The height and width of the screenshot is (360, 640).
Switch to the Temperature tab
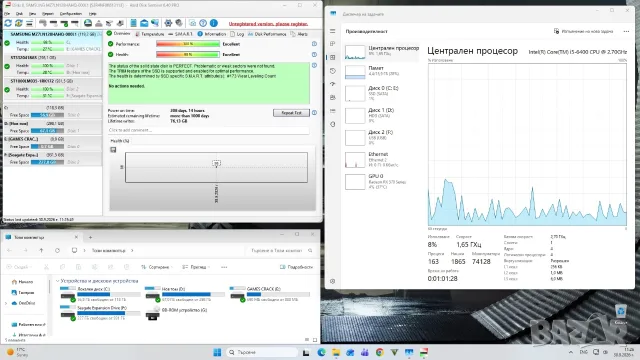(149, 34)
